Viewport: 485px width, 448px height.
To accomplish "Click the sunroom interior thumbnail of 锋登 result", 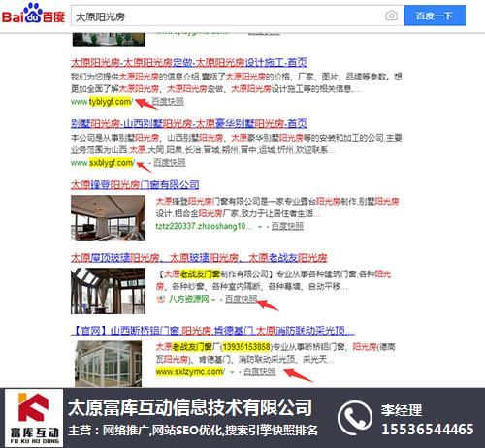I will (108, 218).
